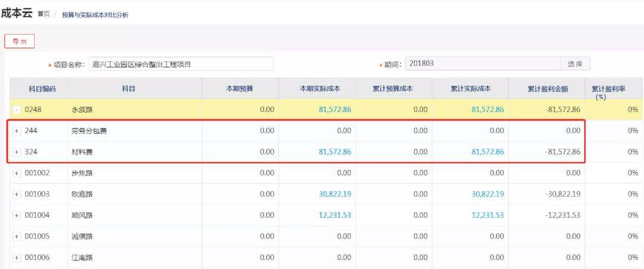Expand the 001004 顺风路 row
The width and height of the screenshot is (644, 269).
(17, 215)
